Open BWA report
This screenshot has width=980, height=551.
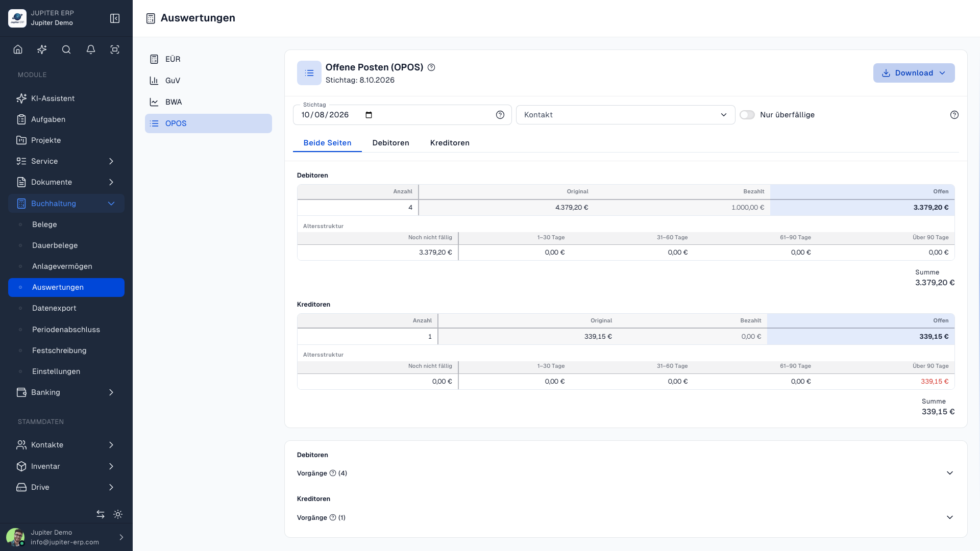pyautogui.click(x=208, y=102)
